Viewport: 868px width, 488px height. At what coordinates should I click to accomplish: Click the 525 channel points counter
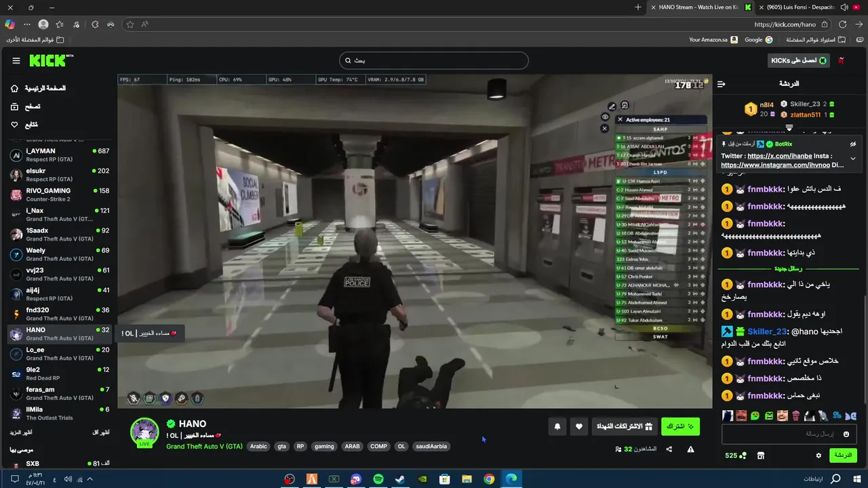tap(735, 455)
